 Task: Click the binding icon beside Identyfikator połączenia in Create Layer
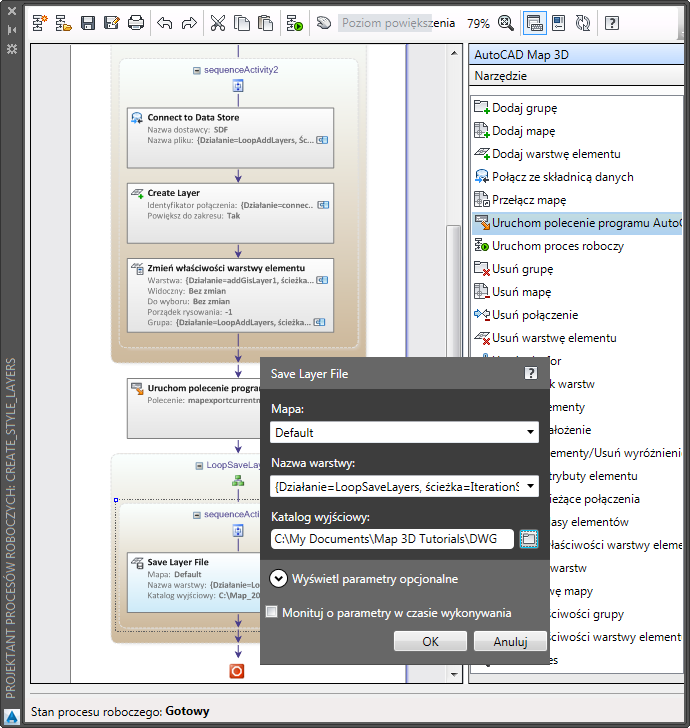[x=323, y=205]
